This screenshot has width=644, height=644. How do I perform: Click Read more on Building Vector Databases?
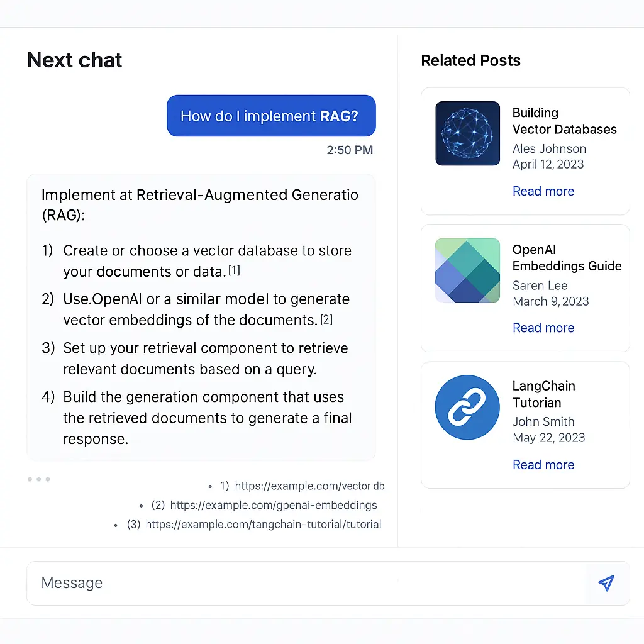(x=543, y=191)
